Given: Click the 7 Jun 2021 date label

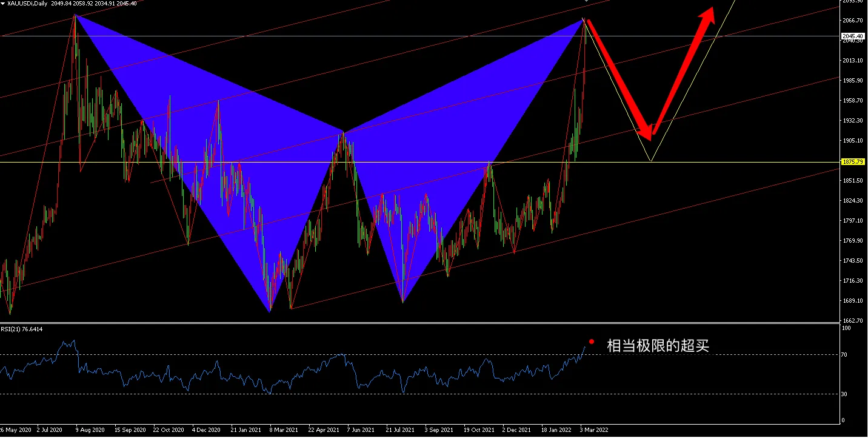Looking at the screenshot, I should click(361, 430).
